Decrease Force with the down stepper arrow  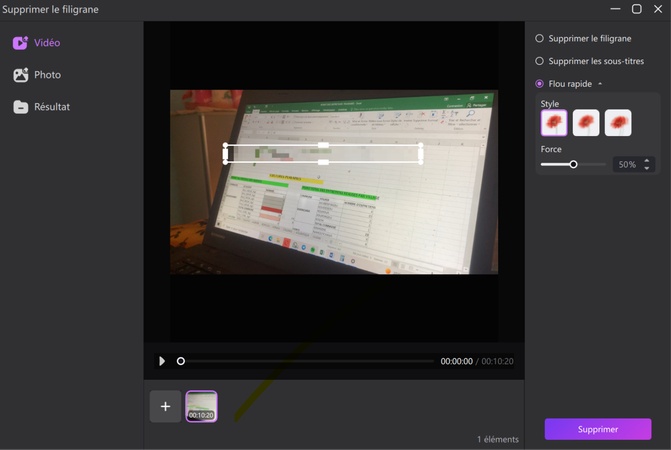pyautogui.click(x=647, y=169)
